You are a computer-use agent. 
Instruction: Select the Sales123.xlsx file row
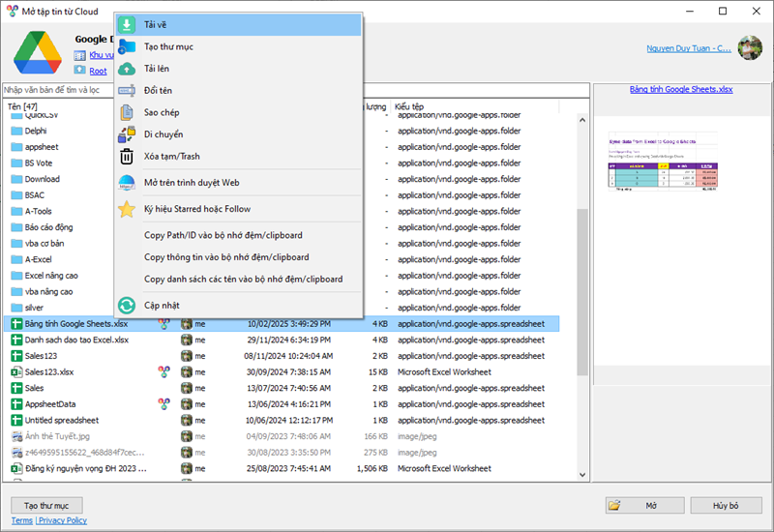coord(49,372)
